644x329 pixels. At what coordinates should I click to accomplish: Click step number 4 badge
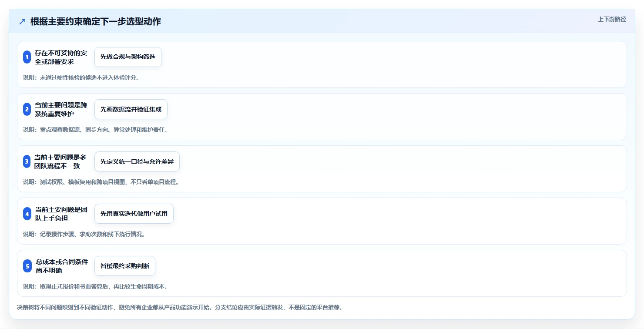(27, 214)
